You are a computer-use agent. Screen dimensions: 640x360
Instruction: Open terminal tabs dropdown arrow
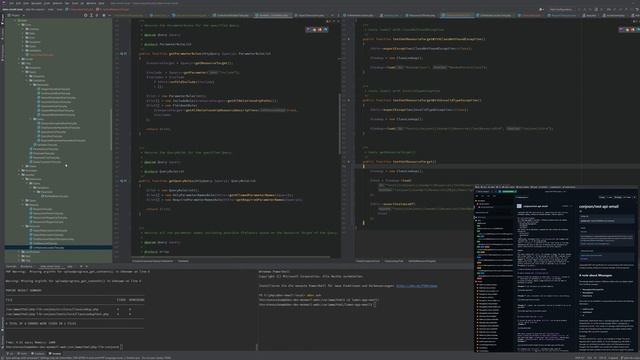coord(87,267)
